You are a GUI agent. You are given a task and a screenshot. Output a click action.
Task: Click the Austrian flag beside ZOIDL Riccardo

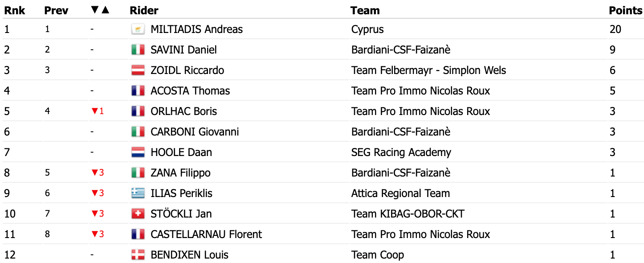click(x=138, y=70)
